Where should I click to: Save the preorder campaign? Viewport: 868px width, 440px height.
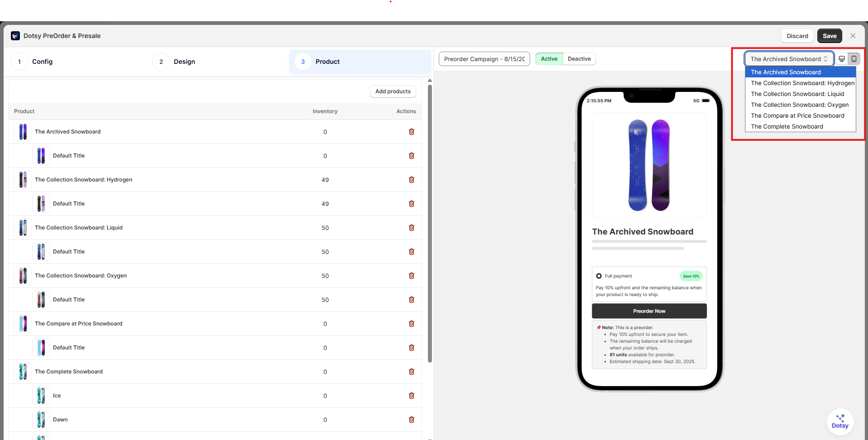pos(829,36)
